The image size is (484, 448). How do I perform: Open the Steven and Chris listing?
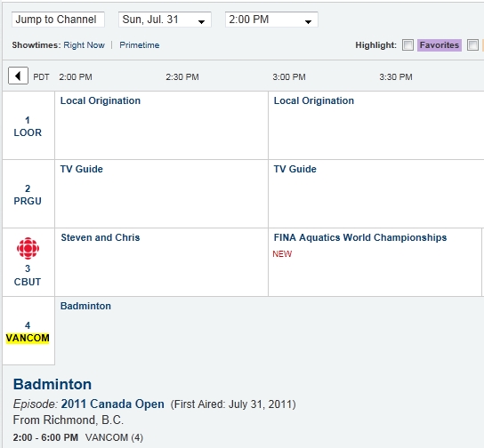click(101, 237)
